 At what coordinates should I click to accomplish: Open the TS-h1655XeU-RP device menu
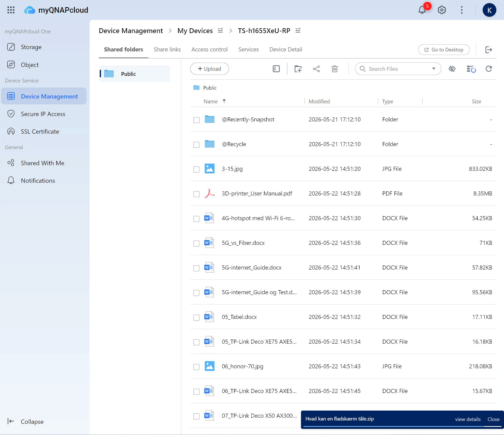point(298,31)
